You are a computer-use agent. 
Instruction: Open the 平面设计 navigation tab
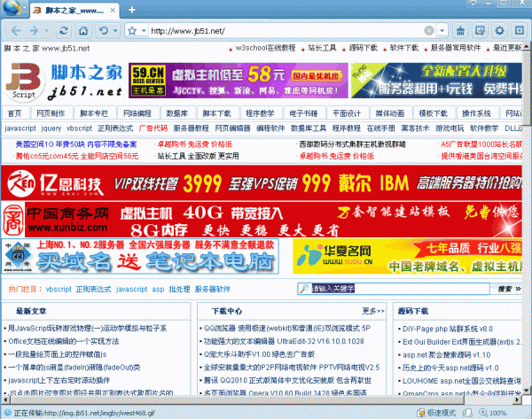click(347, 113)
